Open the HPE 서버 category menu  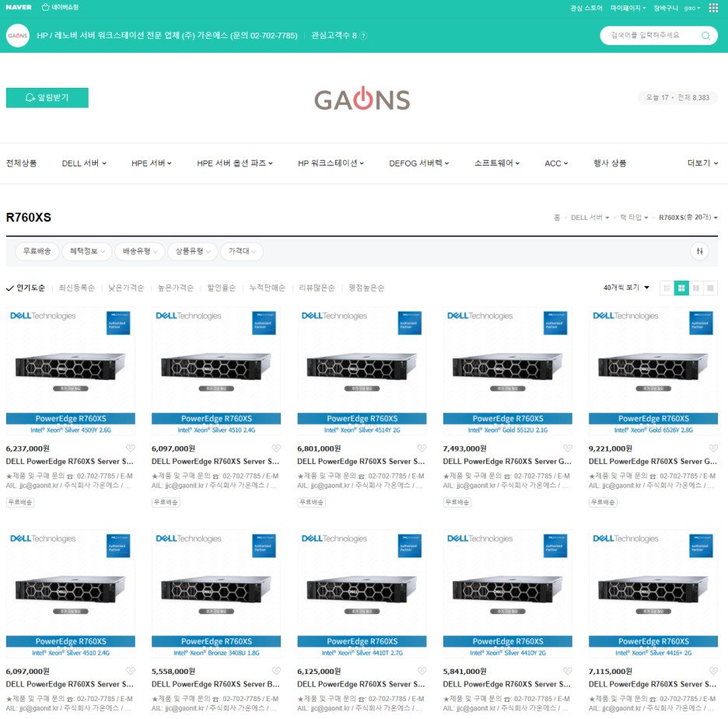pyautogui.click(x=152, y=163)
